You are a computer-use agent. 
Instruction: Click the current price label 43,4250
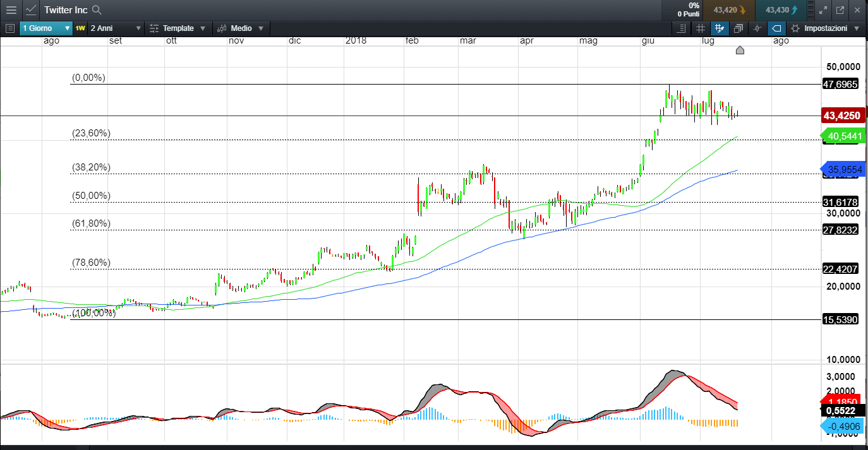(841, 116)
